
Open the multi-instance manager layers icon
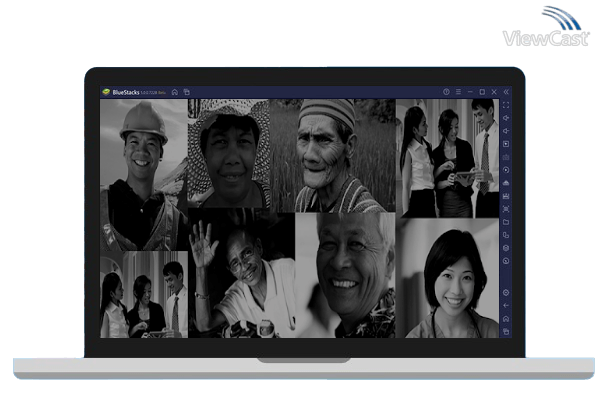point(506,248)
